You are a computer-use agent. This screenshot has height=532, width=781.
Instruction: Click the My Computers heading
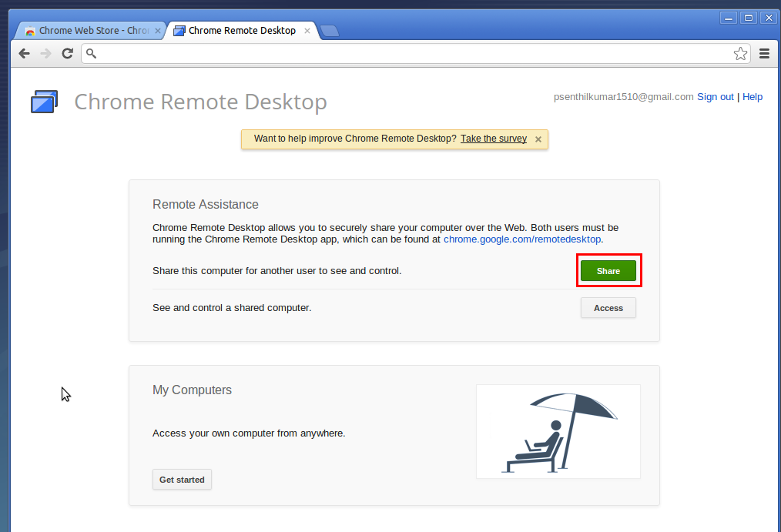pos(192,390)
